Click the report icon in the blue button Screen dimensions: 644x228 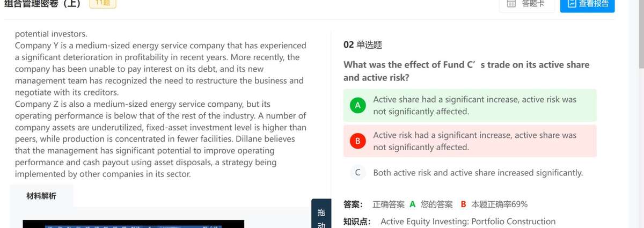572,4
